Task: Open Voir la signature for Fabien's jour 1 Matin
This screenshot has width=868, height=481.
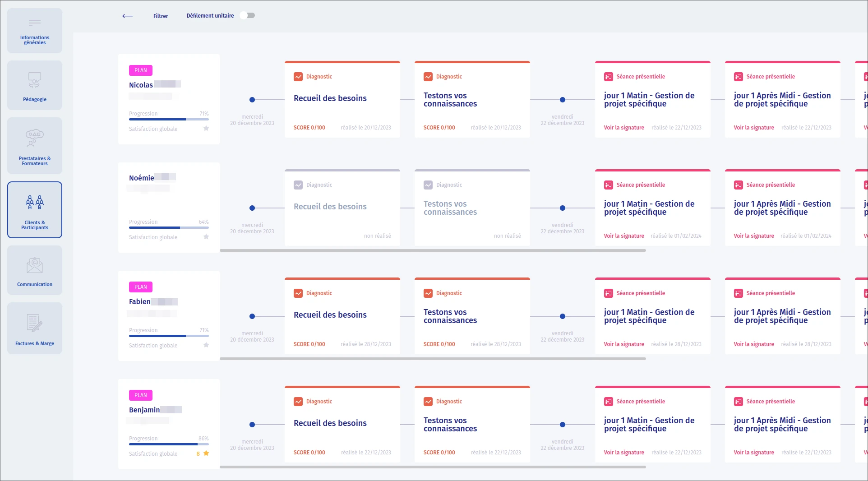Action: point(624,344)
